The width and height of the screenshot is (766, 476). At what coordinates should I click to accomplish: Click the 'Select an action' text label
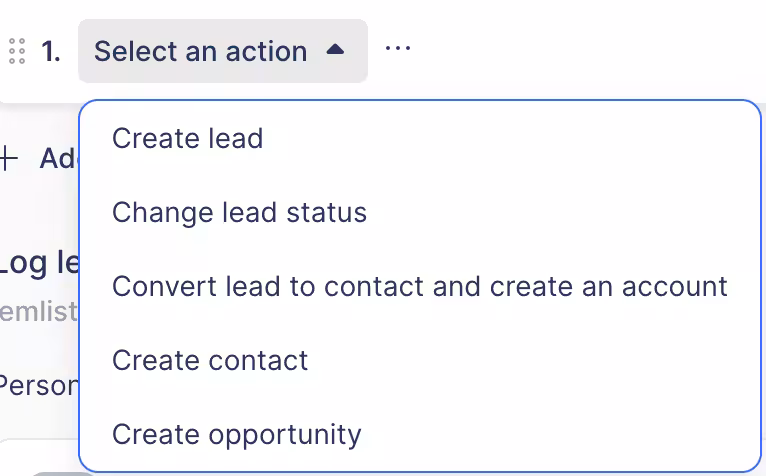[x=200, y=51]
